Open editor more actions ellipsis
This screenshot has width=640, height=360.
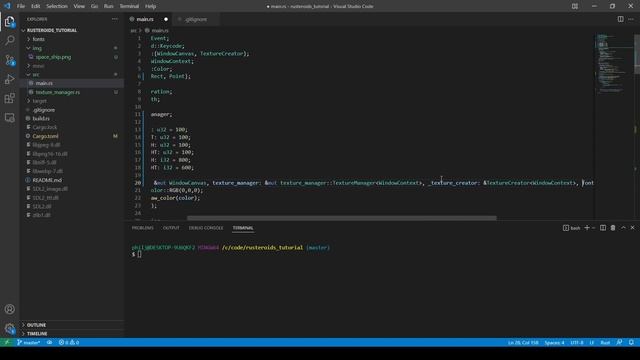point(631,19)
